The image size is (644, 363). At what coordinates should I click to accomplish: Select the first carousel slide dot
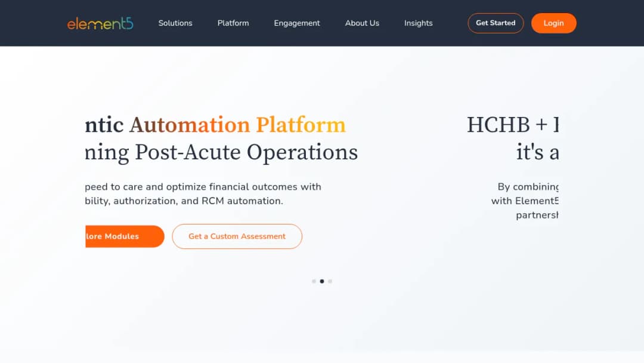click(x=314, y=281)
